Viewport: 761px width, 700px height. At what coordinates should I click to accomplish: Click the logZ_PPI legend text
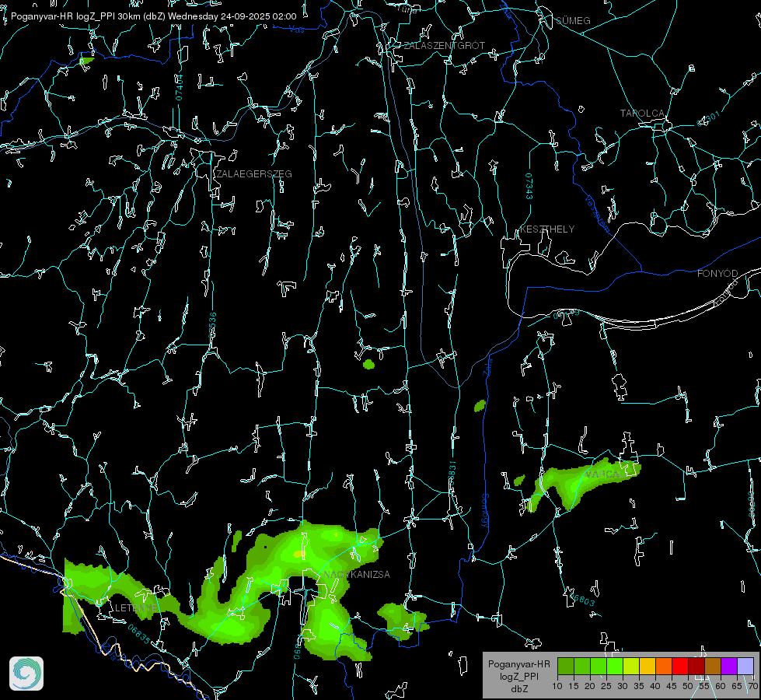coord(519,677)
